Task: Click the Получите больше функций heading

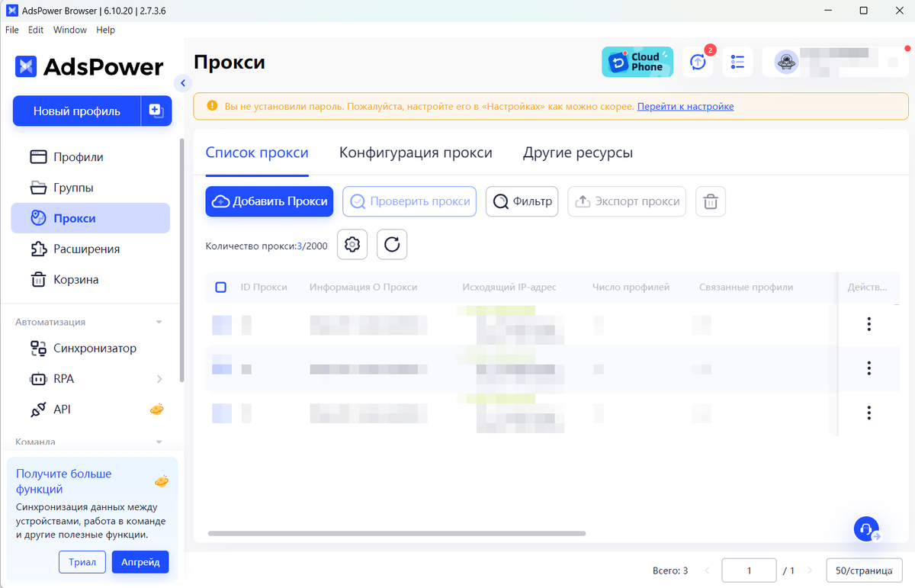Action: (64, 481)
